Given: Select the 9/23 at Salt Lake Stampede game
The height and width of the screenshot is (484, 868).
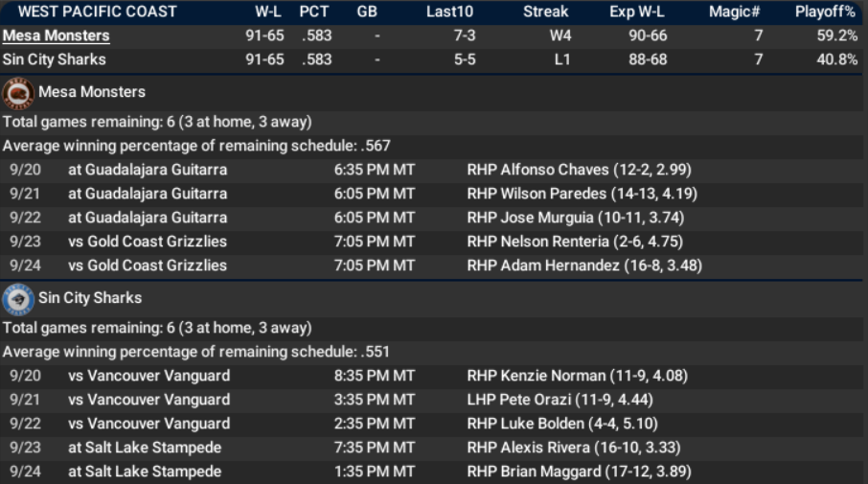Looking at the screenshot, I should tap(145, 448).
